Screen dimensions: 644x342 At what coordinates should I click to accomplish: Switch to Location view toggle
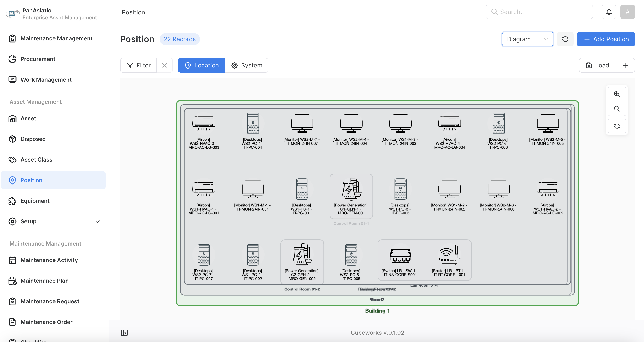click(x=201, y=65)
